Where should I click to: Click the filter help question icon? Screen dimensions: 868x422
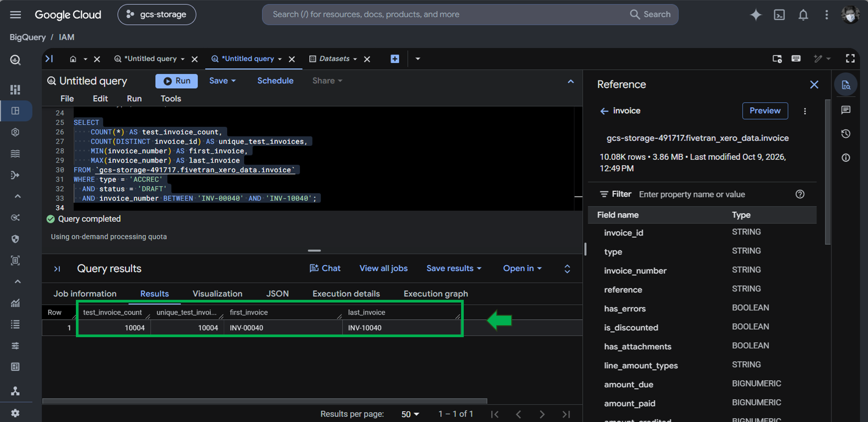800,194
